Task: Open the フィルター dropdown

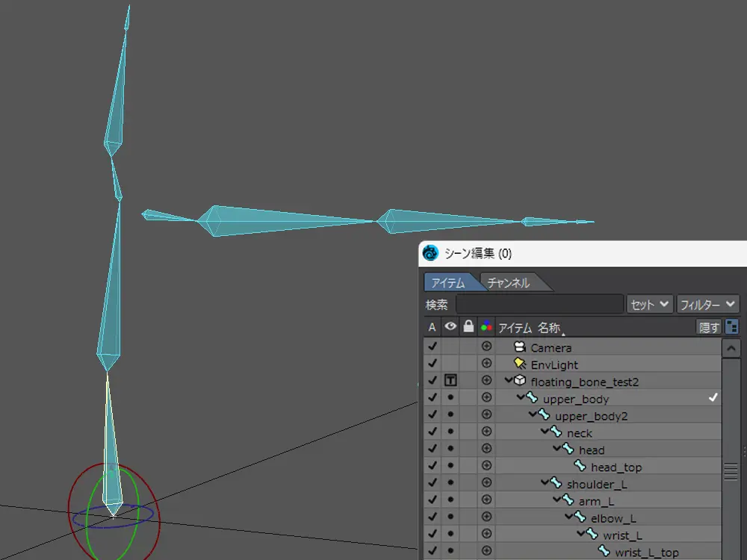Action: pos(707,305)
